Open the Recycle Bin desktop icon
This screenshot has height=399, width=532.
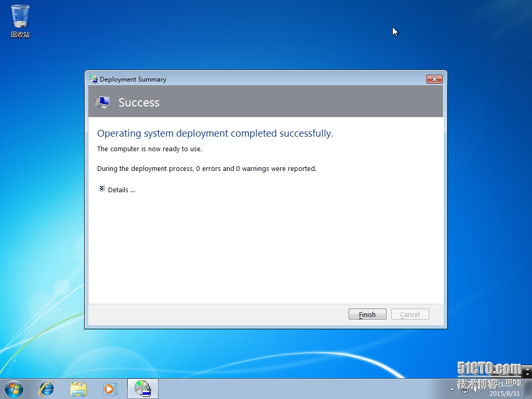coord(20,21)
